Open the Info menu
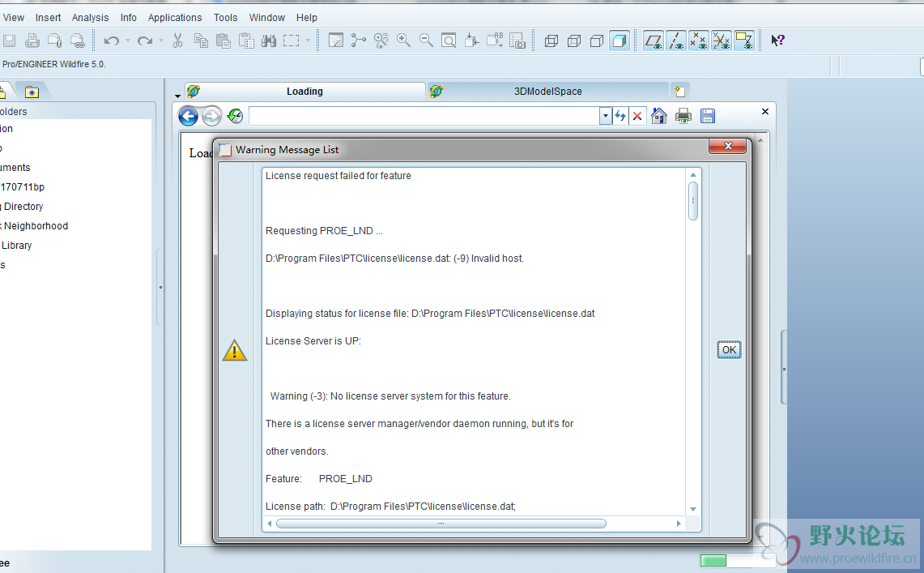Screen dimensions: 924x573 tap(129, 18)
